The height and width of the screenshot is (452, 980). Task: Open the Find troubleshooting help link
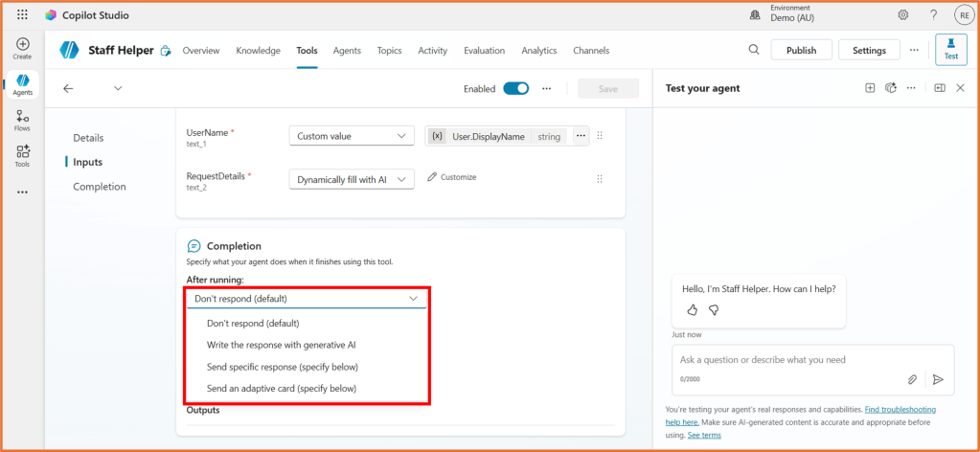(x=900, y=410)
